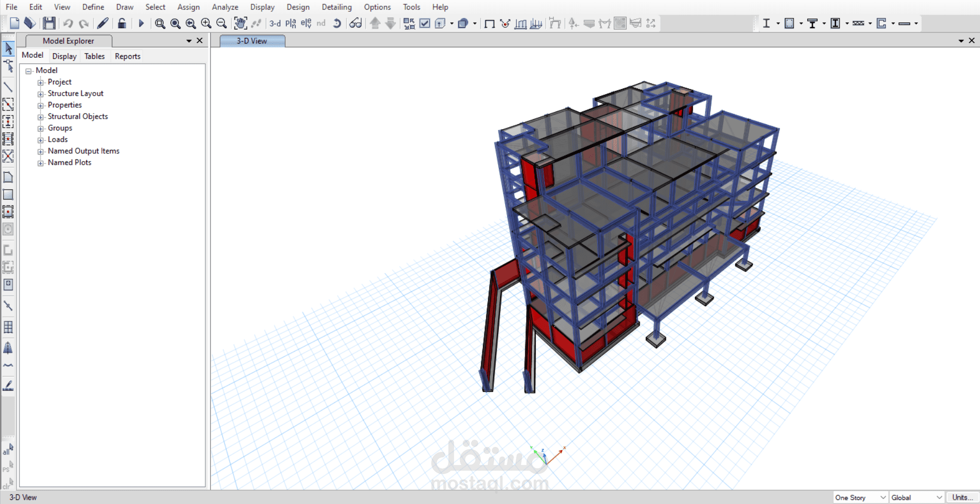Open the Assign menu
This screenshot has width=980, height=504.
click(189, 7)
